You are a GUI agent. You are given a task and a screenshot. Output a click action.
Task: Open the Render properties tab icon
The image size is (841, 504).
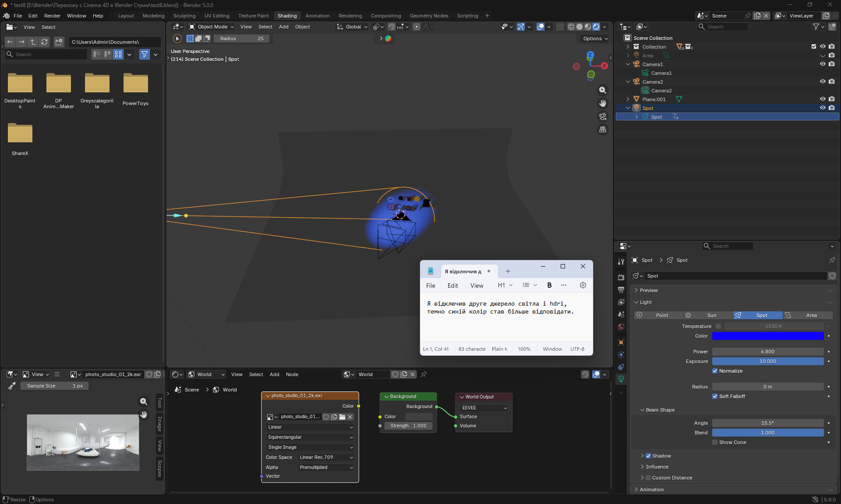(621, 278)
